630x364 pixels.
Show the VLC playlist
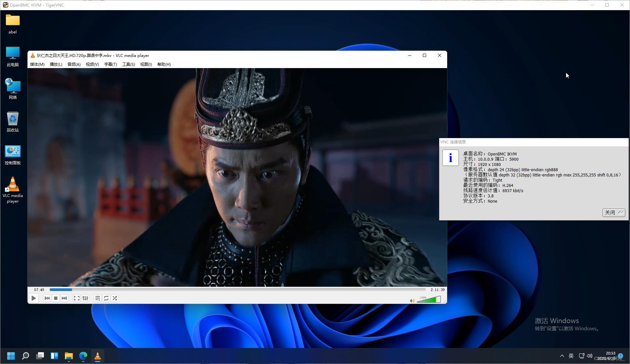(x=97, y=298)
